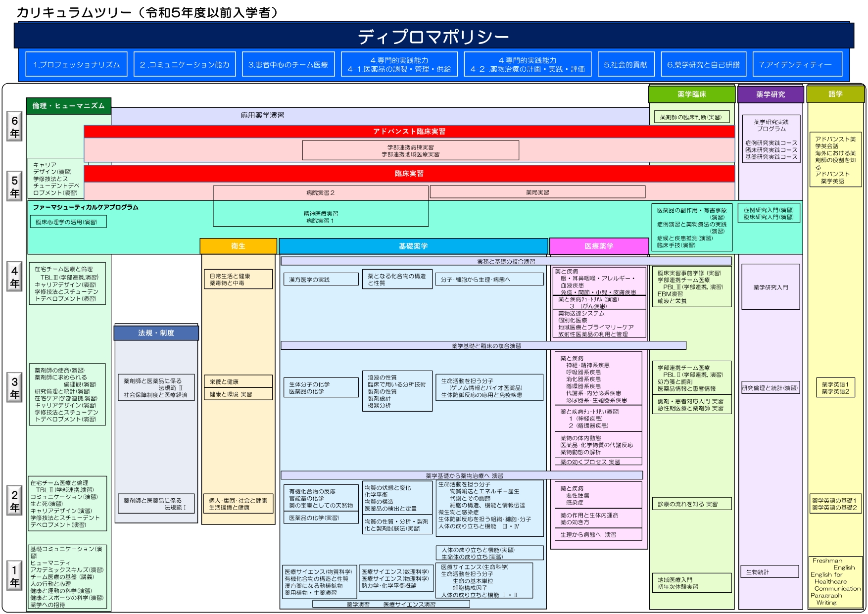Click the 薬学研究 column header
868x614 pixels.
(771, 94)
